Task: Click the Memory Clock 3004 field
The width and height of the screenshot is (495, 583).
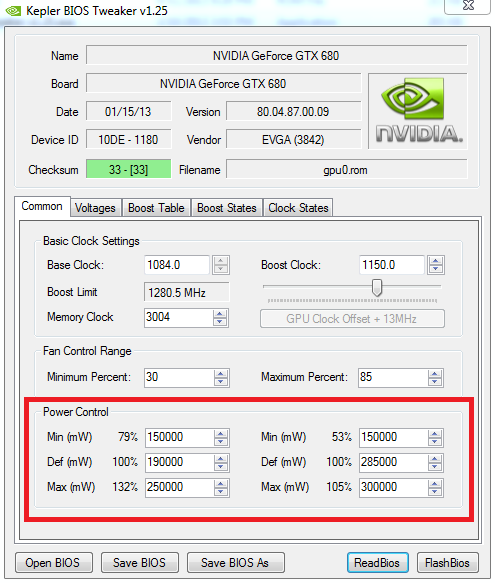Action: 179,318
